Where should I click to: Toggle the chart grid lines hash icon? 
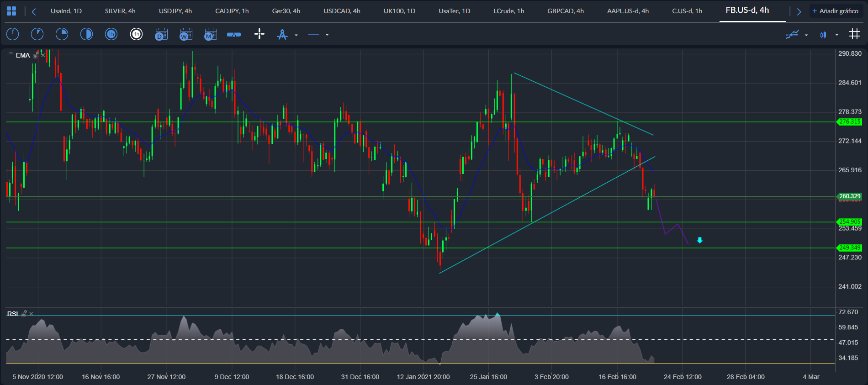click(854, 34)
